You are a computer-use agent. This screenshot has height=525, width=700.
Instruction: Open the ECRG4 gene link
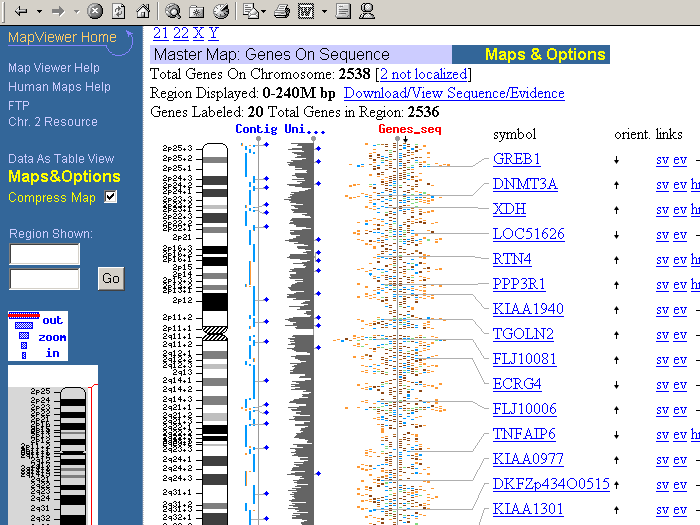(517, 384)
